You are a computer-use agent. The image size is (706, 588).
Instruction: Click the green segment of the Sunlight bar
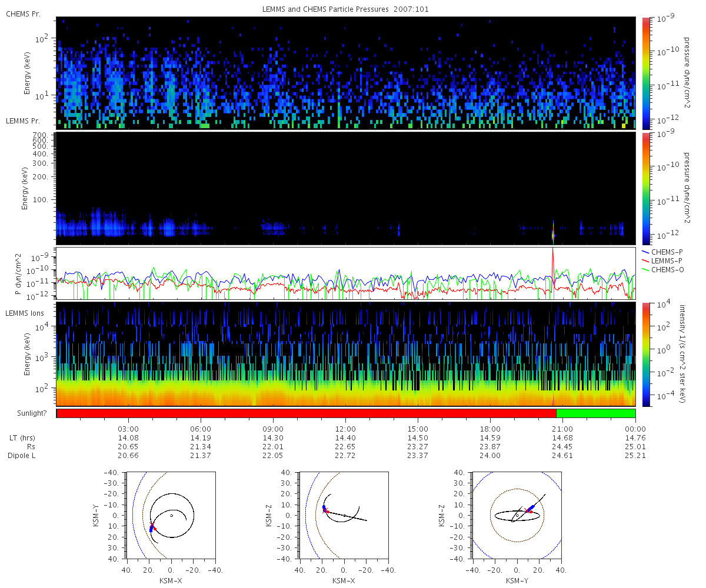595,413
